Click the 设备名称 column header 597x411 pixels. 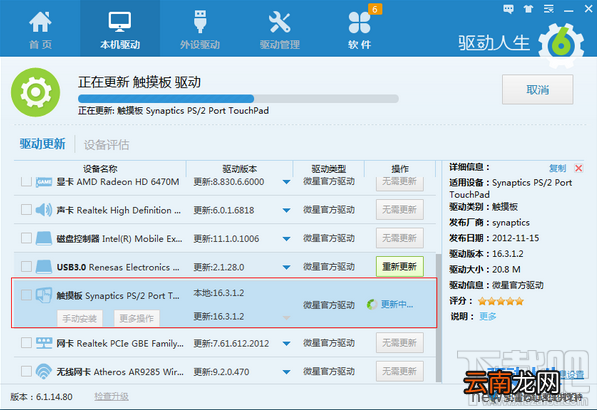click(x=100, y=169)
